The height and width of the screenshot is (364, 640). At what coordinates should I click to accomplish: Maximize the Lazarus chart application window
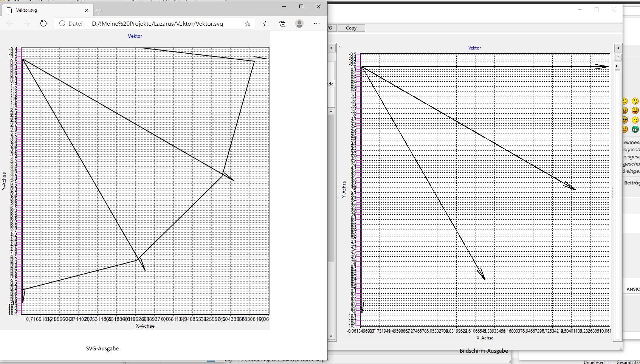click(597, 9)
